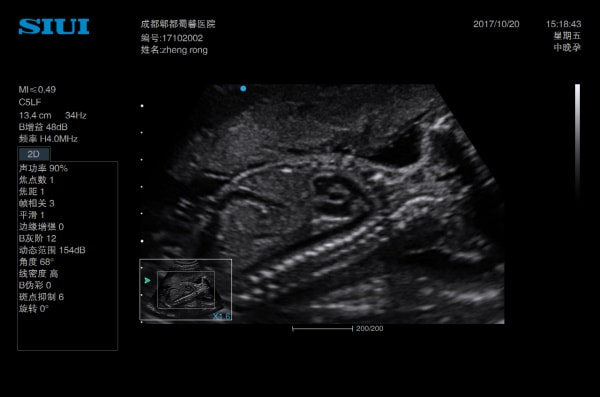The height and width of the screenshot is (397, 600).
Task: Select the 星期五 weekday label
Action: point(567,36)
